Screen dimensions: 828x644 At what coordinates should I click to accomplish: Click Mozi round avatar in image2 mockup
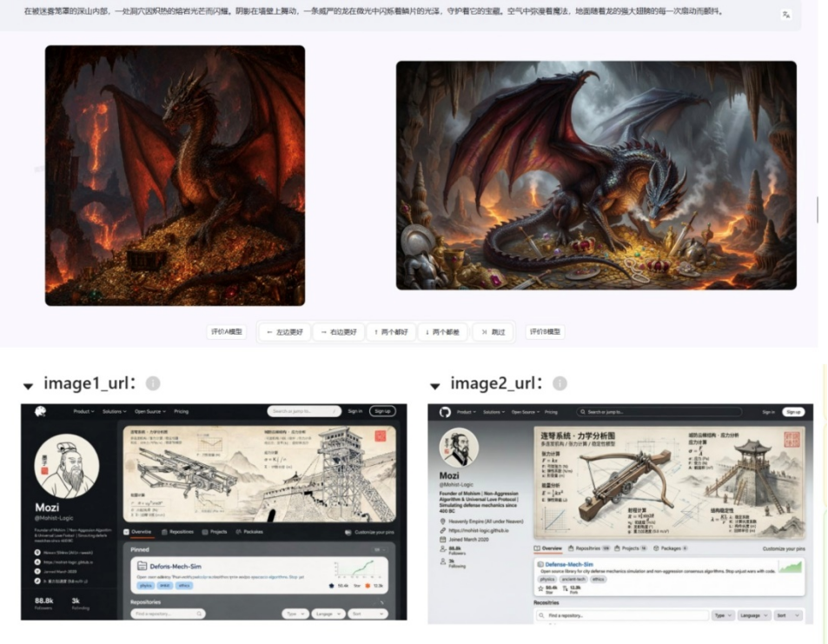coord(459,447)
